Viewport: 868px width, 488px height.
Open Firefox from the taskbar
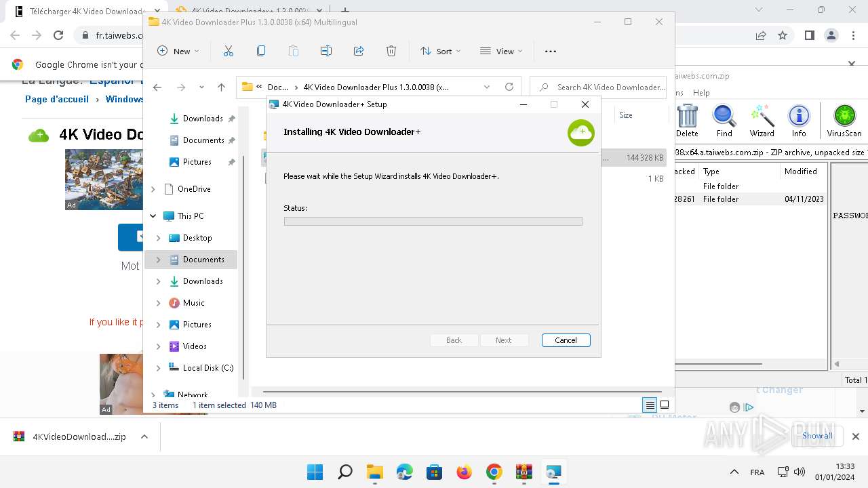click(464, 472)
